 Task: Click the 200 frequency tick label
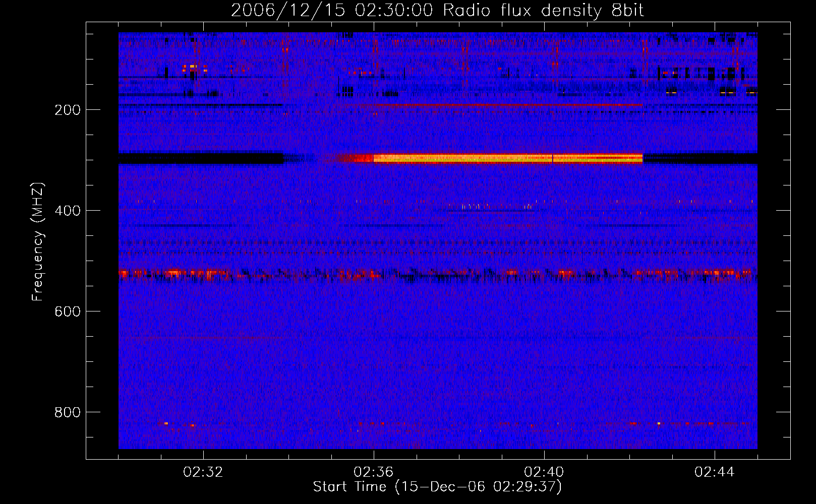(68, 110)
